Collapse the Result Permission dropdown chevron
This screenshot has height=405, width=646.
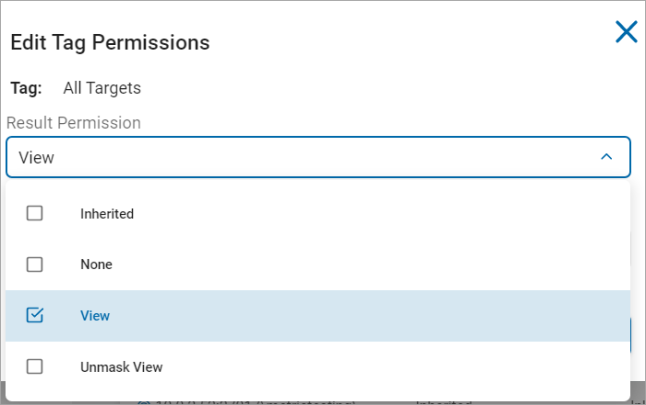[x=605, y=157]
